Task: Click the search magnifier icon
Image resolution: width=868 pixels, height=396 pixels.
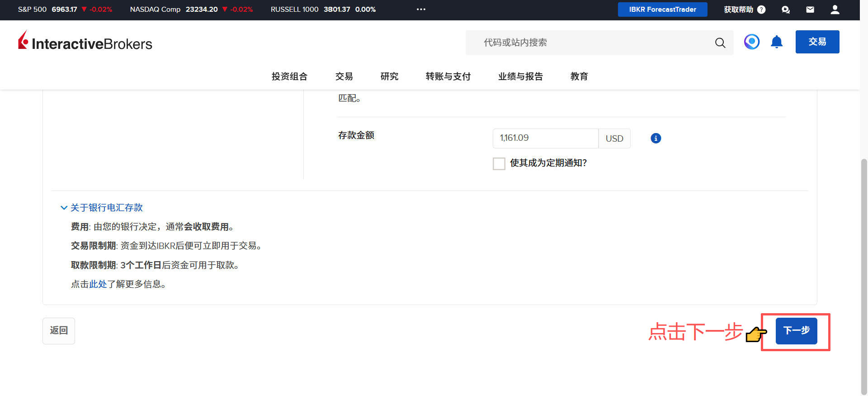Action: (720, 43)
